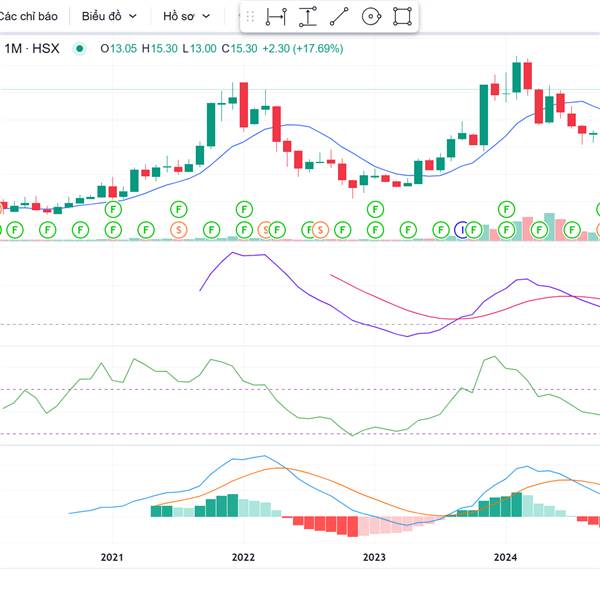Click the high price H15.30

[160, 49]
